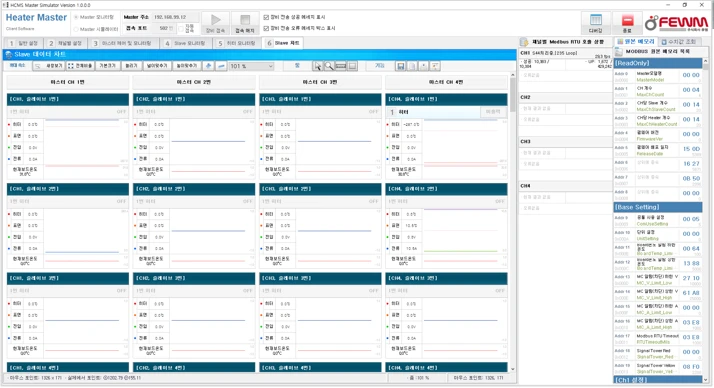Switch to tab 3 master control and monitoring
Image resolution: width=714 pixels, height=388 pixels.
[x=122, y=43]
